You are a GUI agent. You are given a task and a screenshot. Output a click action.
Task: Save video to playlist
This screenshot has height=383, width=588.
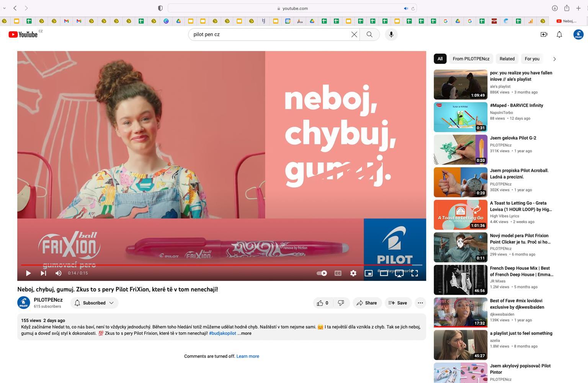[x=398, y=303]
